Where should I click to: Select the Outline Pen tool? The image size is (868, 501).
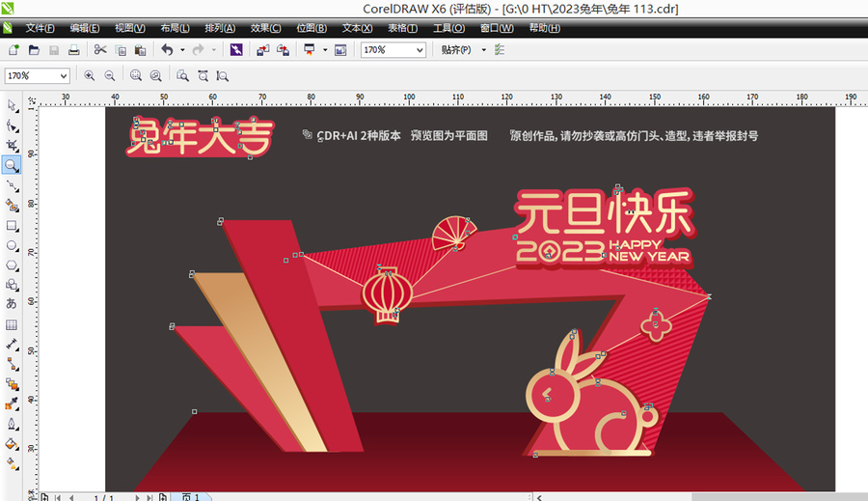click(x=12, y=425)
